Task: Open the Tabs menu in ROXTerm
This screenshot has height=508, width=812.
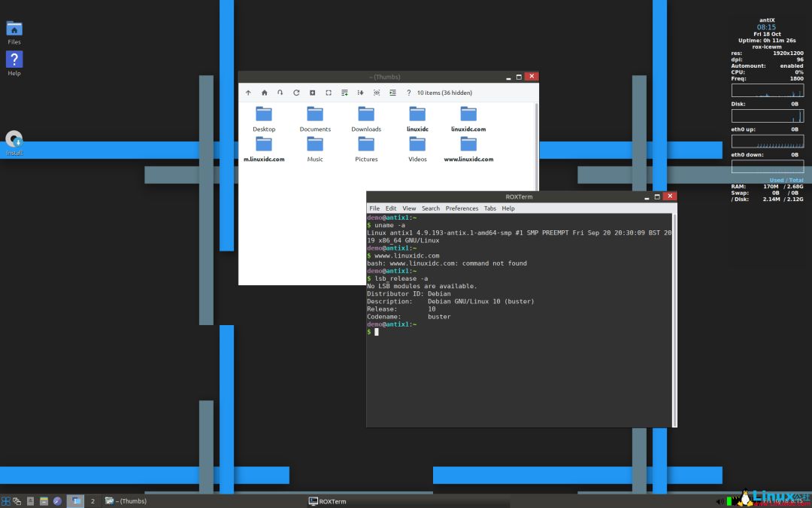Action: 490,208
